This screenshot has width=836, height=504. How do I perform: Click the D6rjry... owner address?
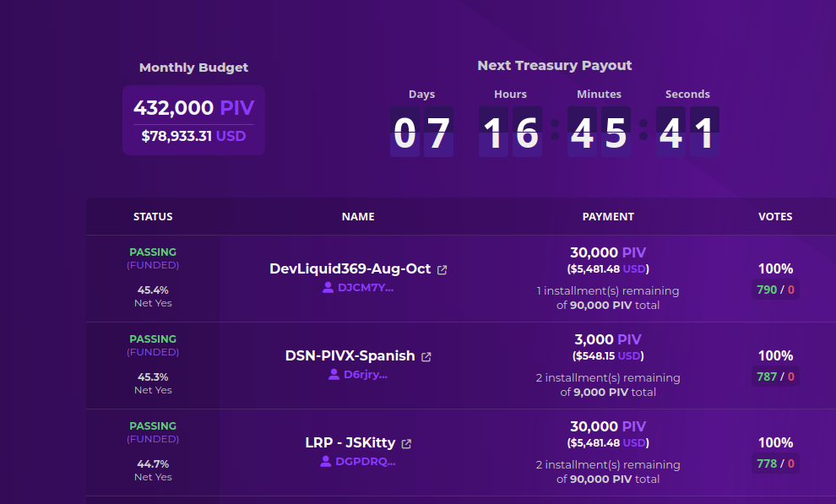click(366, 375)
